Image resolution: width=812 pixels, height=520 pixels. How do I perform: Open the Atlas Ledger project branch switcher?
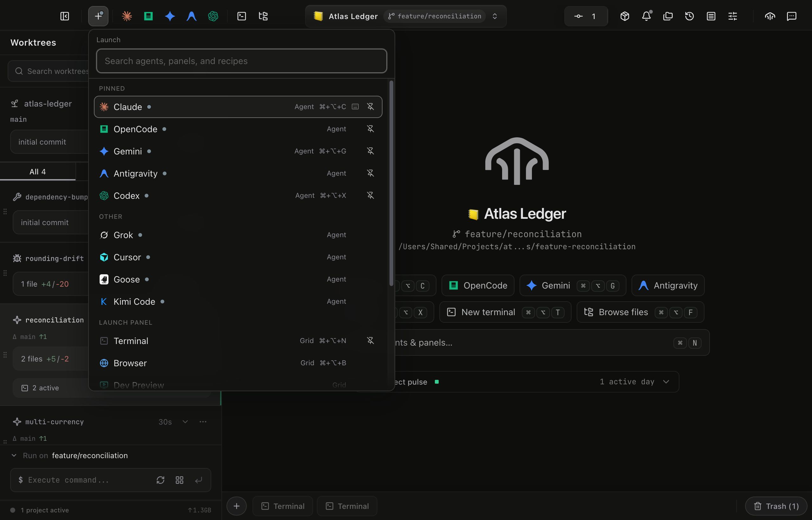click(x=406, y=16)
